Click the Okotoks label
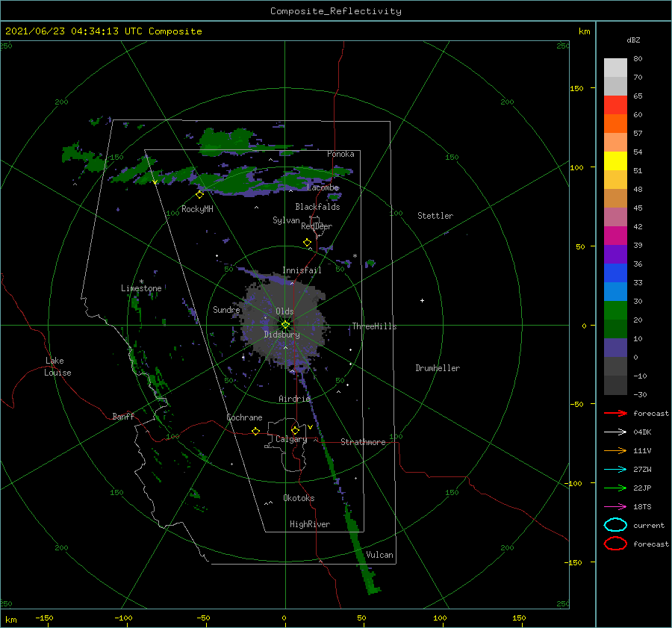The width and height of the screenshot is (672, 628). [x=299, y=498]
